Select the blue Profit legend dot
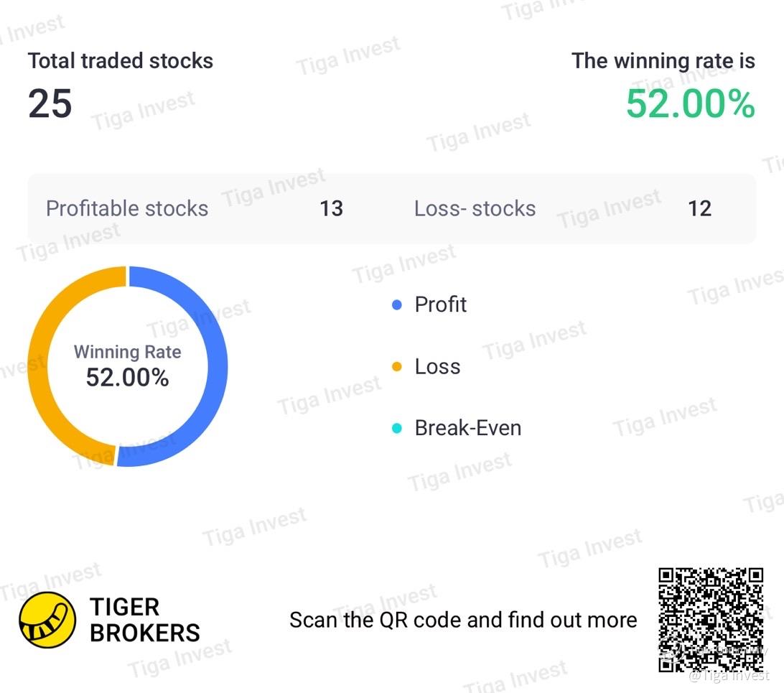Image resolution: width=784 pixels, height=693 pixels. [397, 305]
